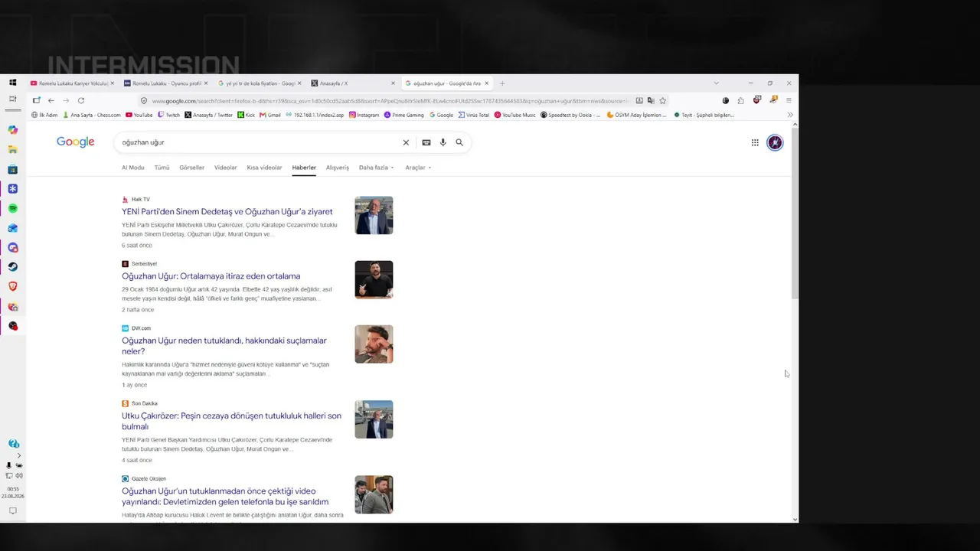The width and height of the screenshot is (980, 551).
Task: Open Utku Çakırözer: Peşin cezaya dönüşen headline
Action: [232, 422]
